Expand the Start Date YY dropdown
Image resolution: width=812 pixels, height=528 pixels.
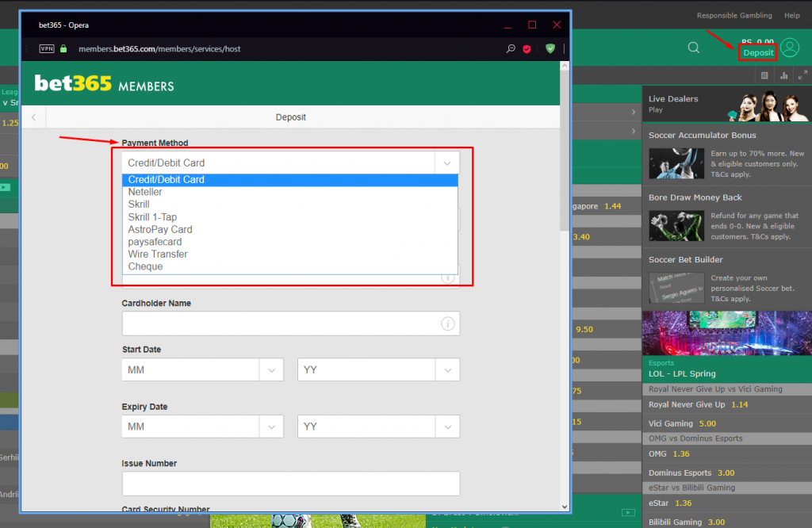pos(447,370)
